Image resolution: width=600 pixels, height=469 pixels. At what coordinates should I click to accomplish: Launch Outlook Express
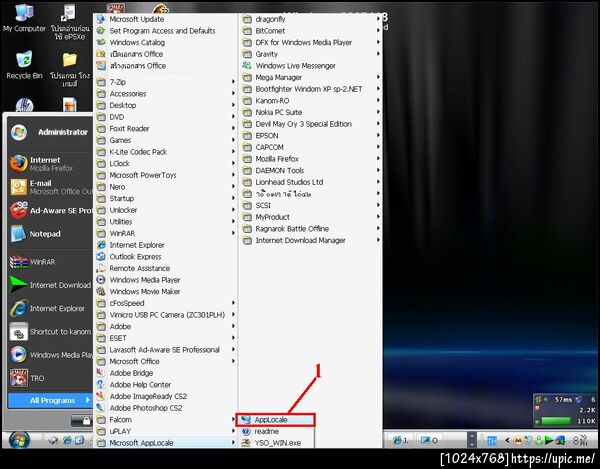point(166,257)
